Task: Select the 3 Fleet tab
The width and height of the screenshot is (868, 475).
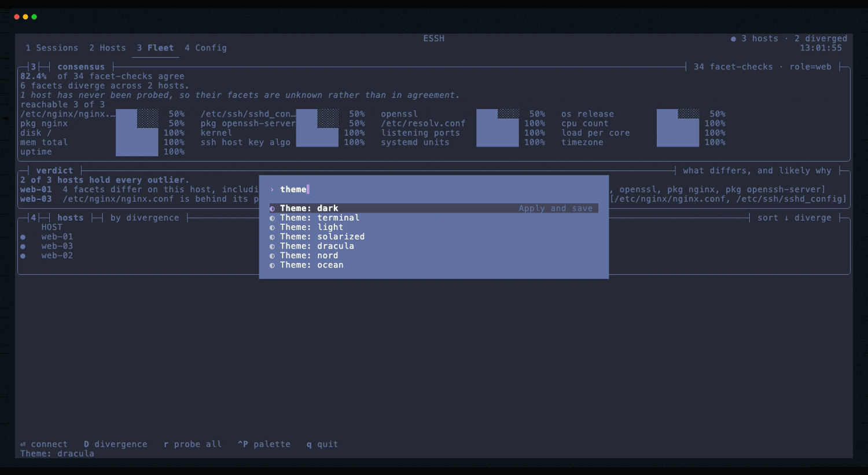Action: pos(155,48)
